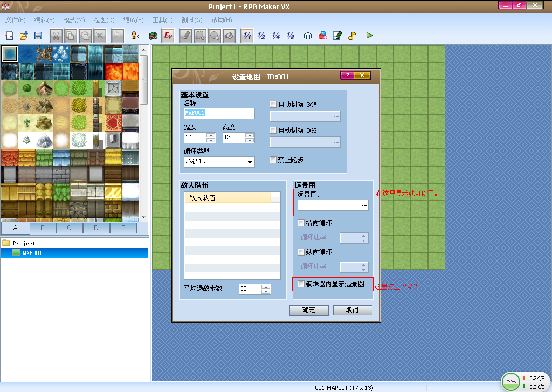Viewport: 552px width, 392px height.
Task: Select MAP001 in the map tree
Action: (x=74, y=253)
